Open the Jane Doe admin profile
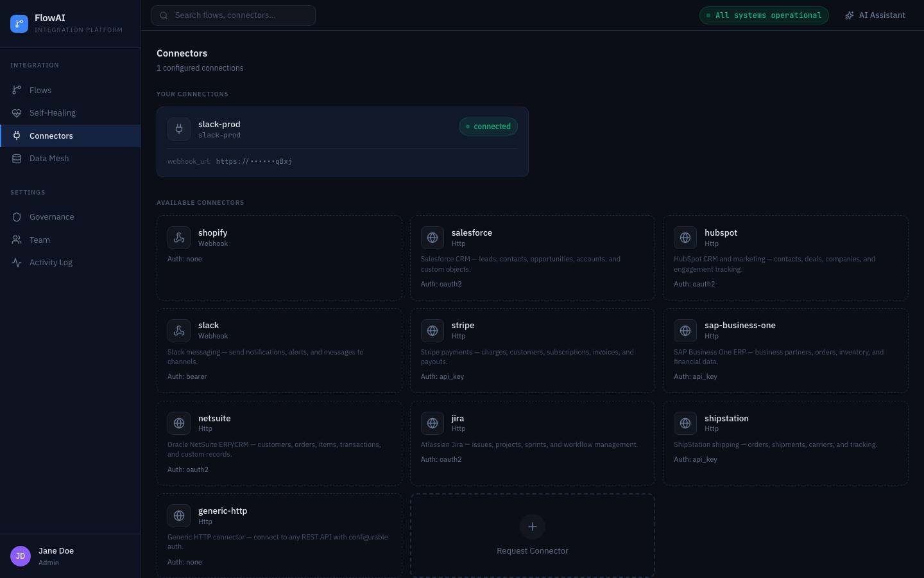This screenshot has height=578, width=924. point(56,556)
